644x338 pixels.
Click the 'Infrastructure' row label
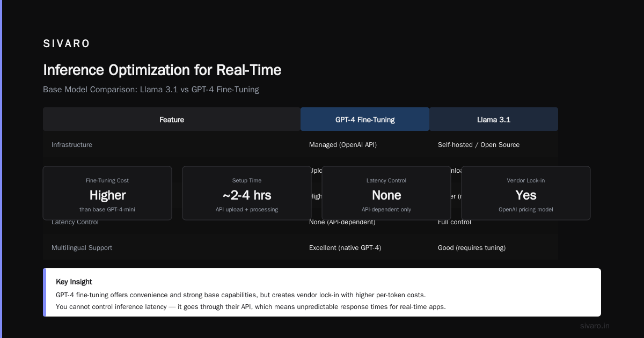[x=72, y=145]
